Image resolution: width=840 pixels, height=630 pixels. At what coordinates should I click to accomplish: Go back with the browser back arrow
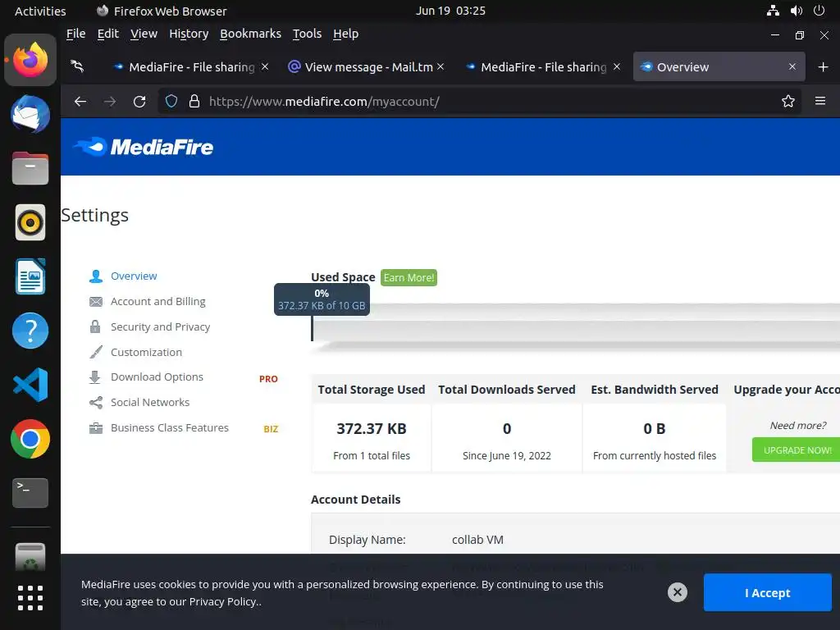[80, 101]
